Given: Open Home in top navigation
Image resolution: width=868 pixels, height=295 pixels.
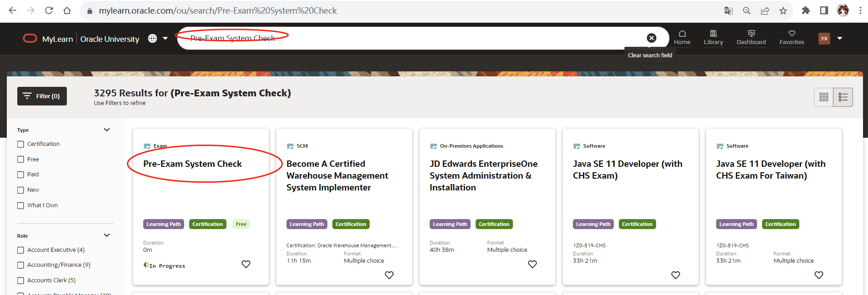Looking at the screenshot, I should click(x=682, y=38).
